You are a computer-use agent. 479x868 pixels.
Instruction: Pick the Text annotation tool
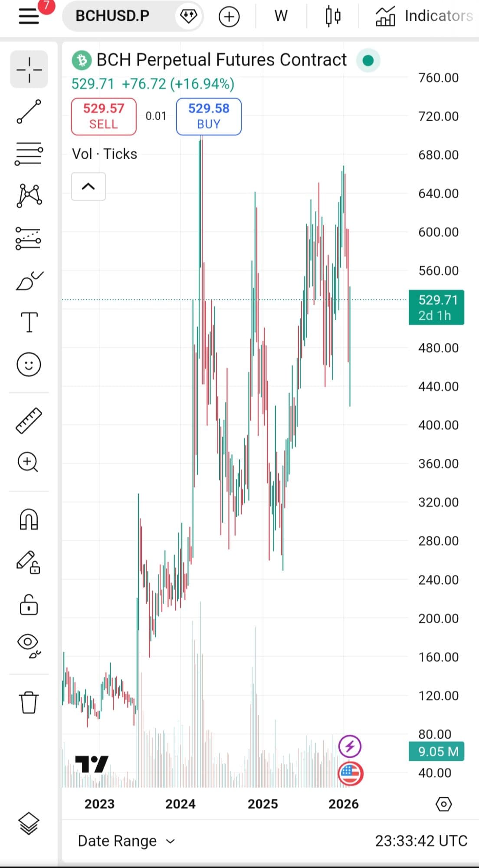tap(29, 322)
